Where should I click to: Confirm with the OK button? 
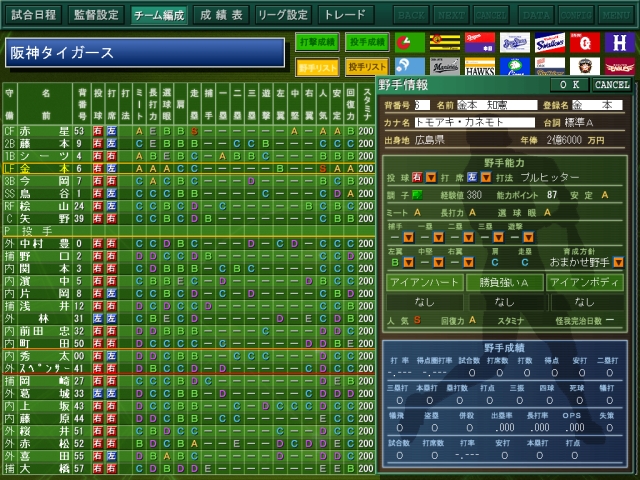[569, 84]
